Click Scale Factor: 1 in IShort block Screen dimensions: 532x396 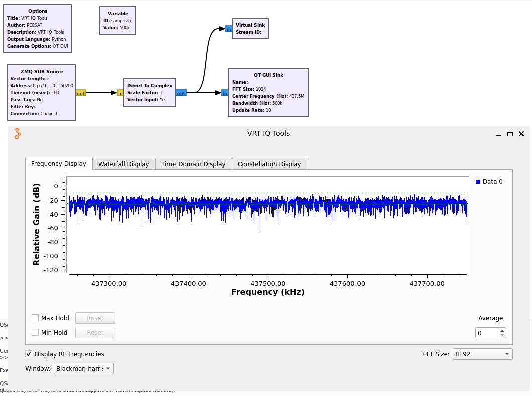point(145,93)
